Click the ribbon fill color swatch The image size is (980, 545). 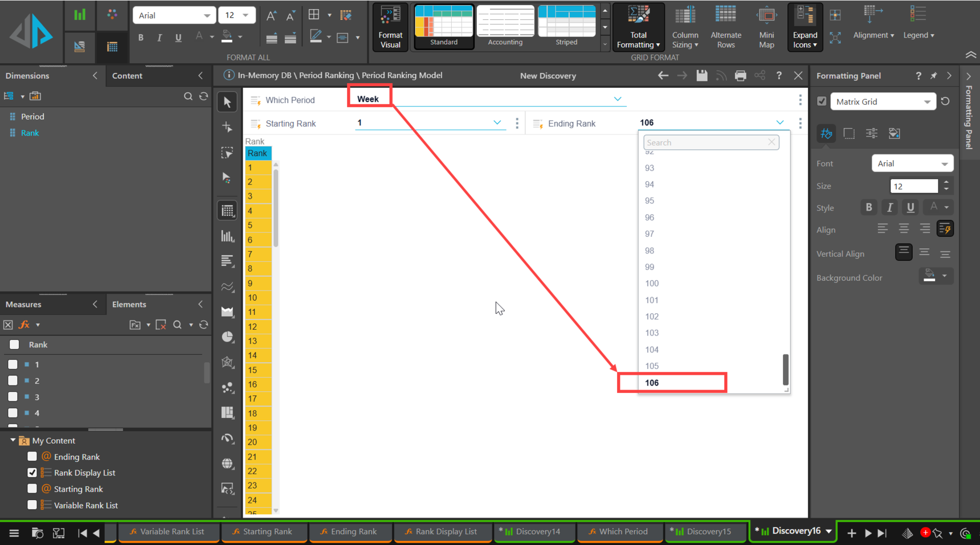(227, 37)
